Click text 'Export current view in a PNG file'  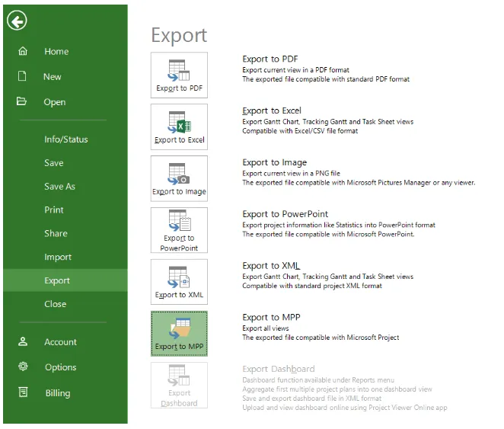click(x=291, y=173)
